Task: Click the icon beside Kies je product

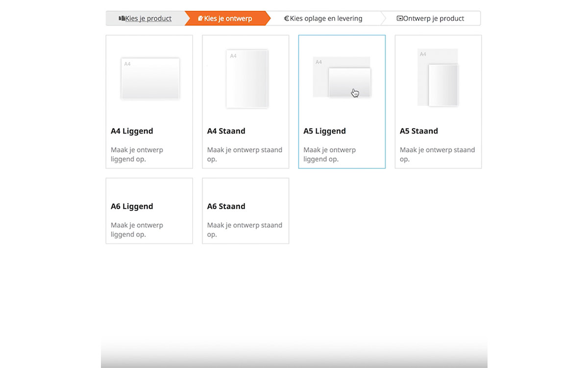Action: click(x=122, y=19)
